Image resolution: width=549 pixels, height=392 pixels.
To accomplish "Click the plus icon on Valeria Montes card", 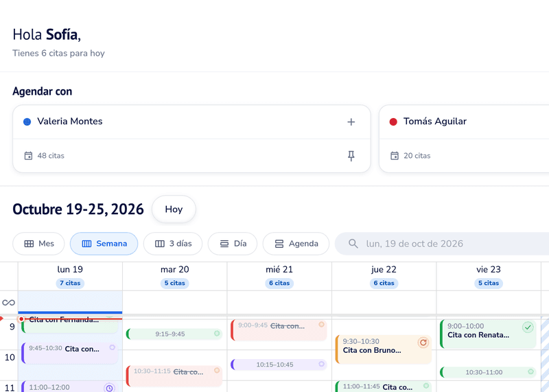I will coord(351,122).
